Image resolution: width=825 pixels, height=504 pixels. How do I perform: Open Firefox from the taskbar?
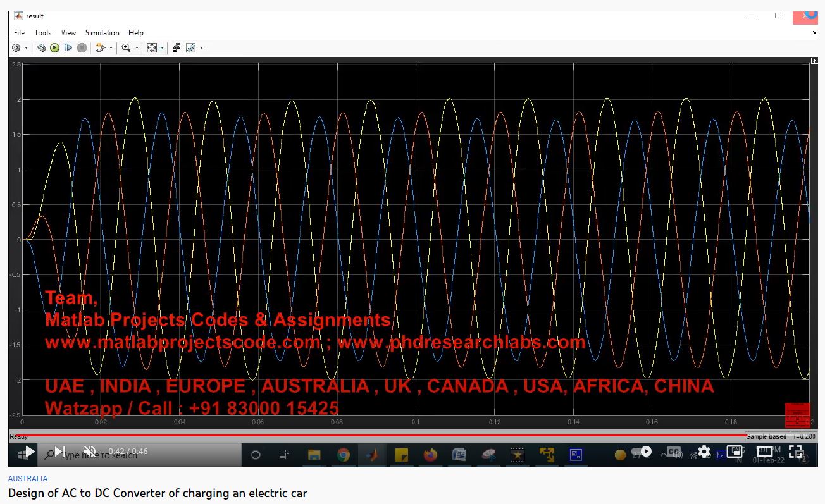pyautogui.click(x=430, y=455)
